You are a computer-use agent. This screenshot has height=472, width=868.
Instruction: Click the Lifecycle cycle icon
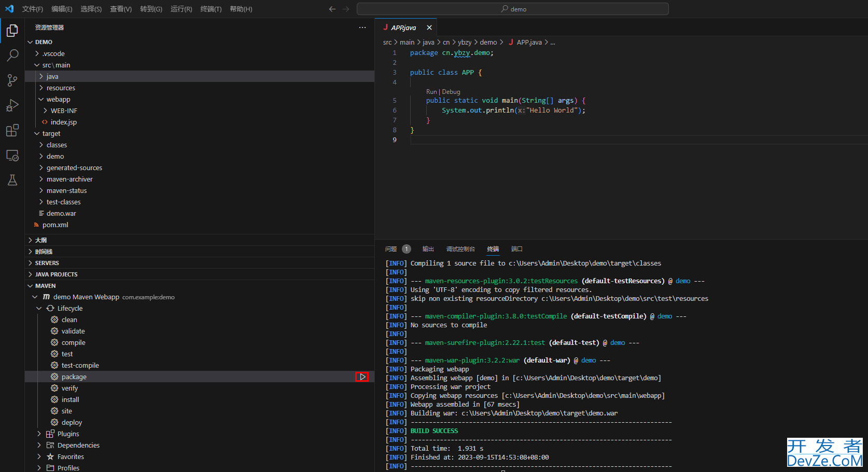coord(50,308)
